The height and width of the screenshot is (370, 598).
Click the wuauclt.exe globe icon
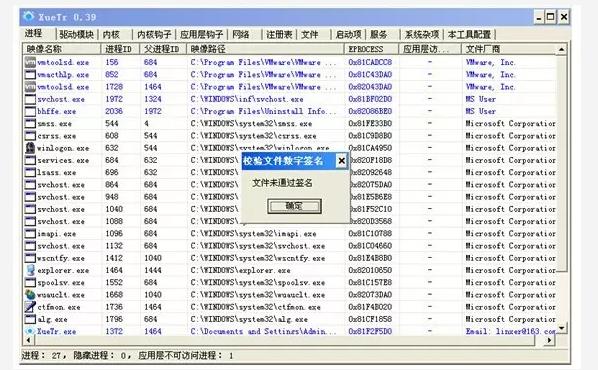(30, 294)
